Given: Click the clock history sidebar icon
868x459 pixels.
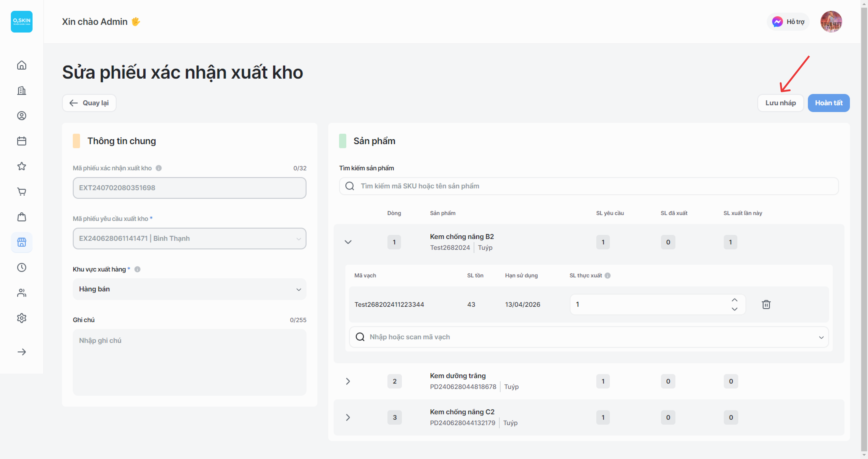Looking at the screenshot, I should [21, 267].
